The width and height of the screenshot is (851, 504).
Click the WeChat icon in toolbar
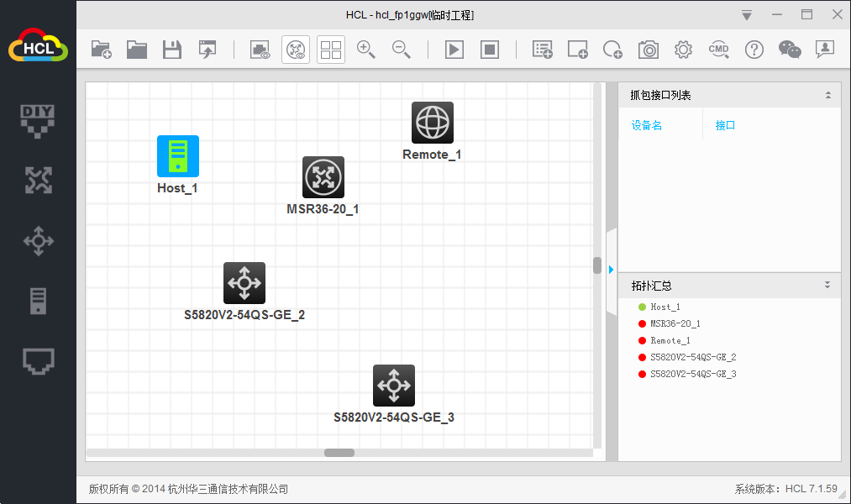790,50
